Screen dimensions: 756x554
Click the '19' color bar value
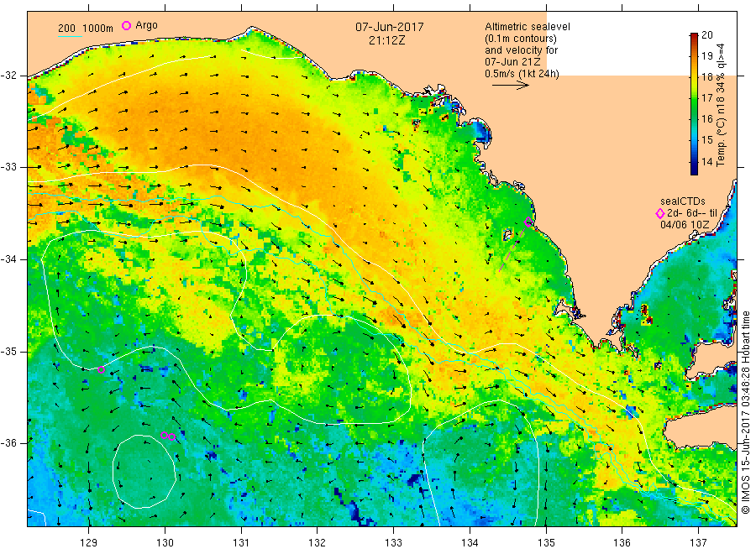[x=706, y=56]
